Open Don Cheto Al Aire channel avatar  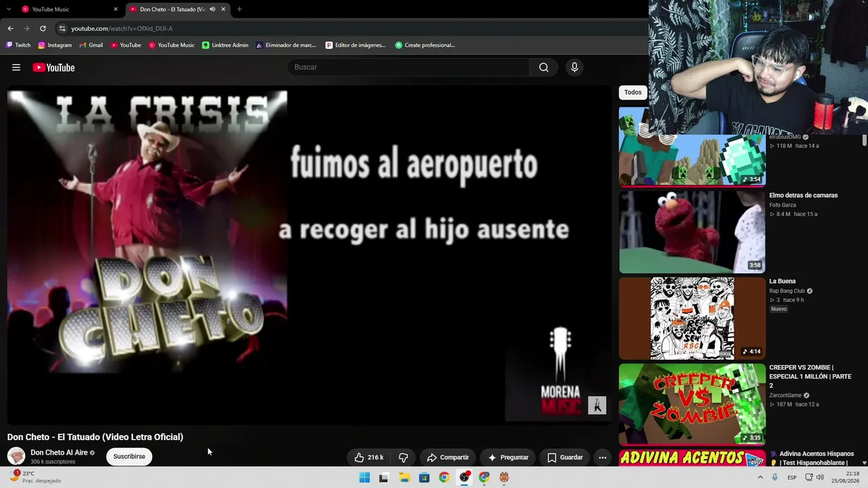click(16, 456)
